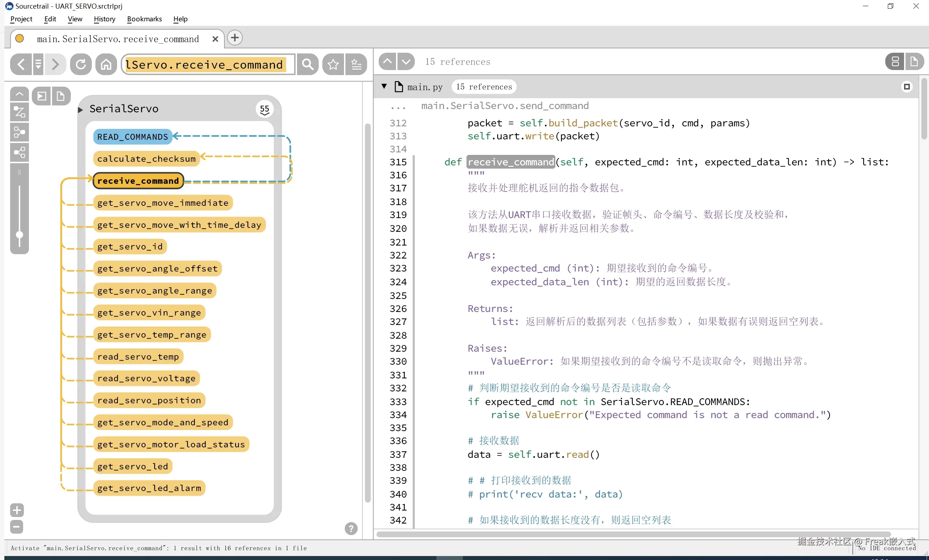Screen dimensions: 929x560
Task: Switch code view to snippet list mode
Action: [x=895, y=61]
